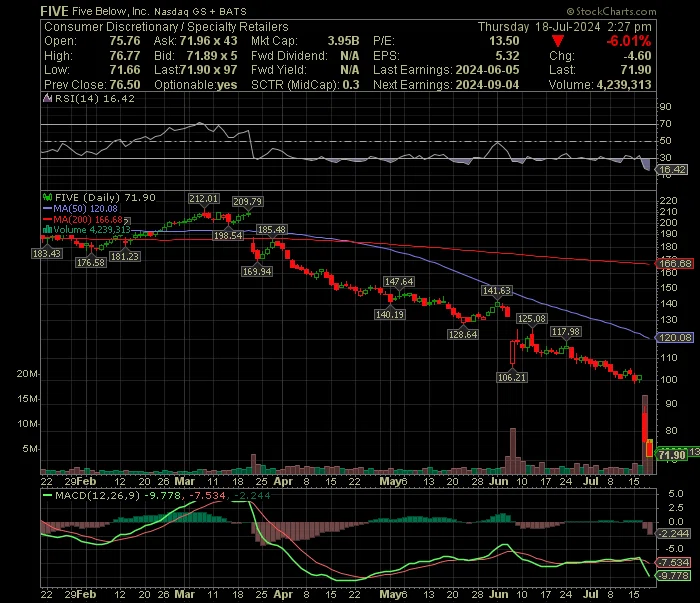Click the Ask quote 71.96 x 43

click(208, 41)
